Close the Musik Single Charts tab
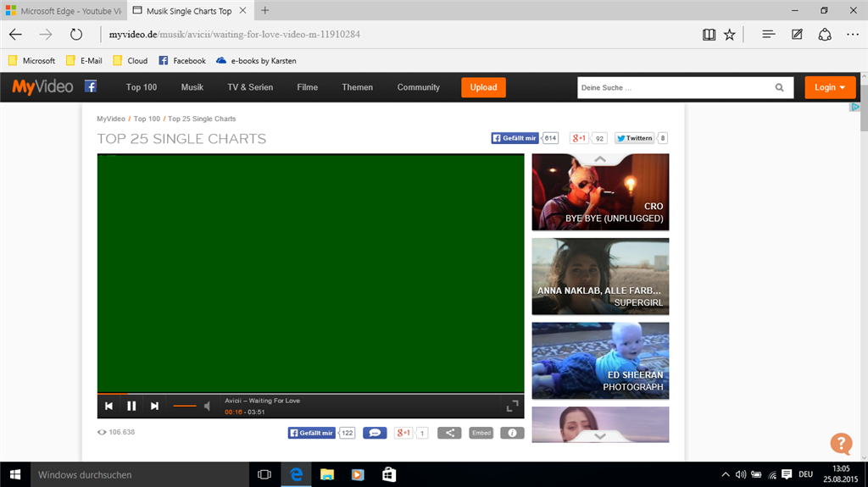The height and width of the screenshot is (487, 868). 242,10
